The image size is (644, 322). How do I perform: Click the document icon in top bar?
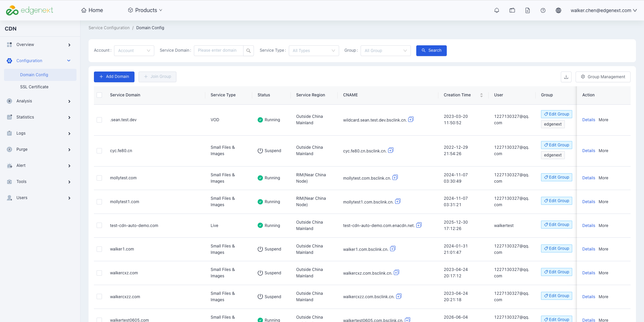click(x=528, y=10)
